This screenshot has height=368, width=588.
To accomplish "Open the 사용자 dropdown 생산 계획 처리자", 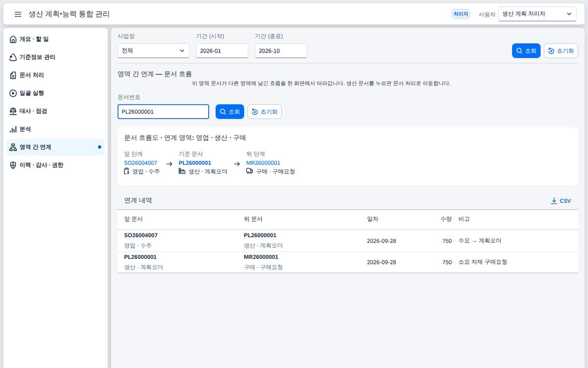I will pos(537,14).
